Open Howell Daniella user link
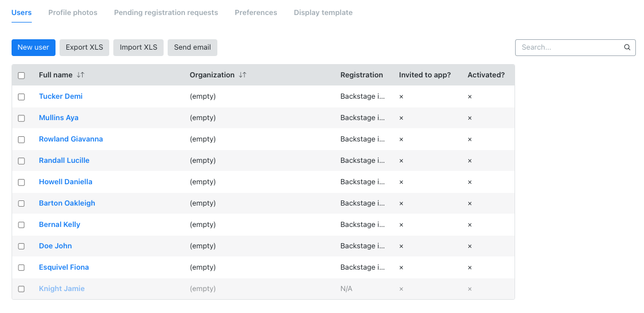This screenshot has width=644, height=313. point(66,182)
